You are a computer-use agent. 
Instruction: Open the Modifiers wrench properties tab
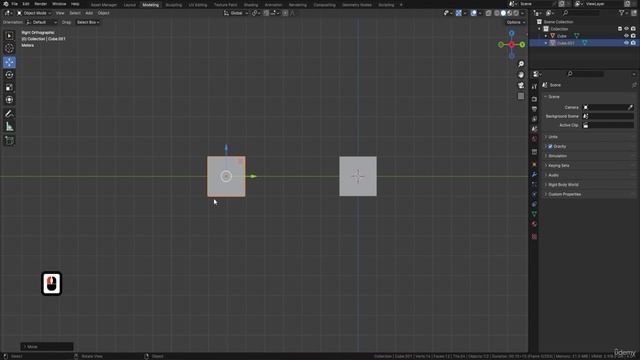(534, 175)
